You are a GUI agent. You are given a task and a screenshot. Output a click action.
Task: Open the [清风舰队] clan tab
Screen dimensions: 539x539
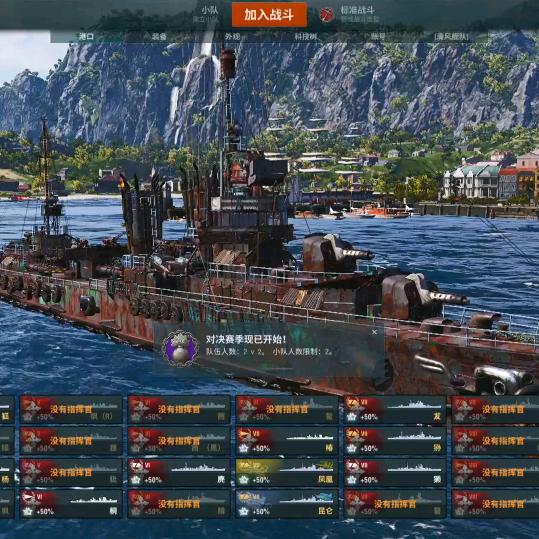point(452,37)
